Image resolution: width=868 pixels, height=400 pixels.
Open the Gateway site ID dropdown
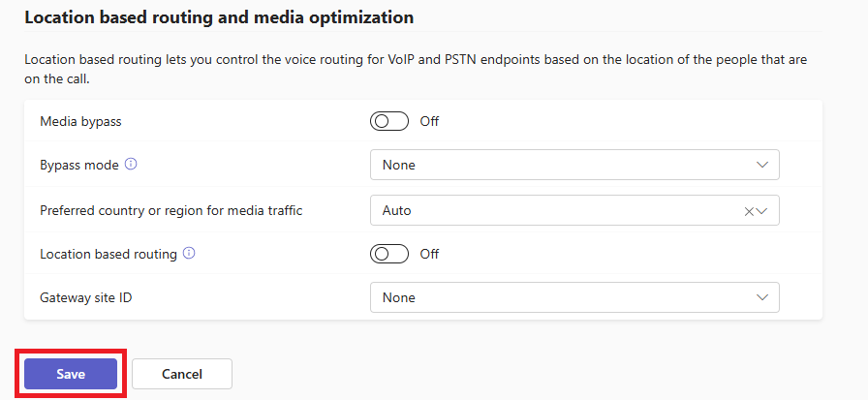click(573, 297)
